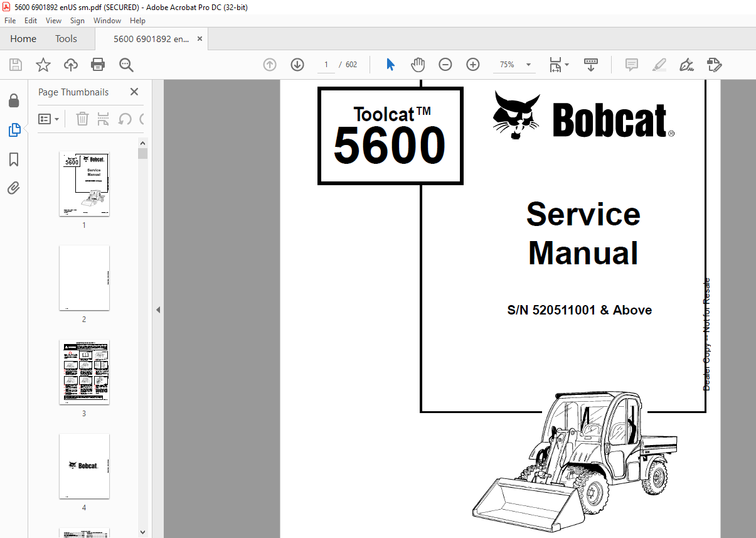Open the find text magnifier
The image size is (756, 538).
coord(126,65)
